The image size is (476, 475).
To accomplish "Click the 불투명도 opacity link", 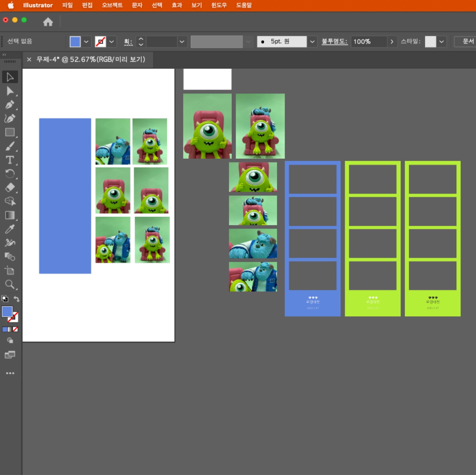I will click(335, 42).
